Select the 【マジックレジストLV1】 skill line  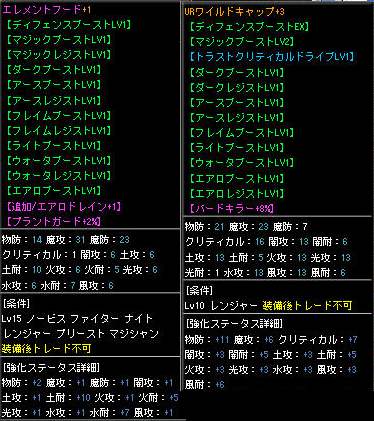(59, 54)
